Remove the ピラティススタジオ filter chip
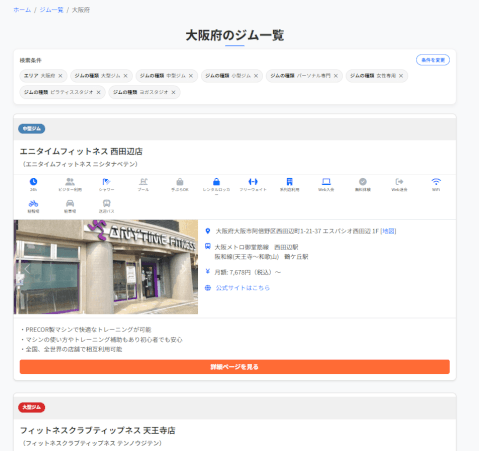 point(98,92)
